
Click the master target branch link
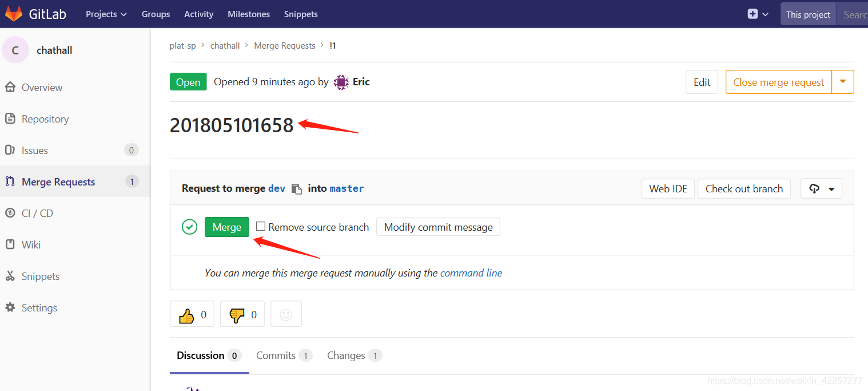(347, 188)
